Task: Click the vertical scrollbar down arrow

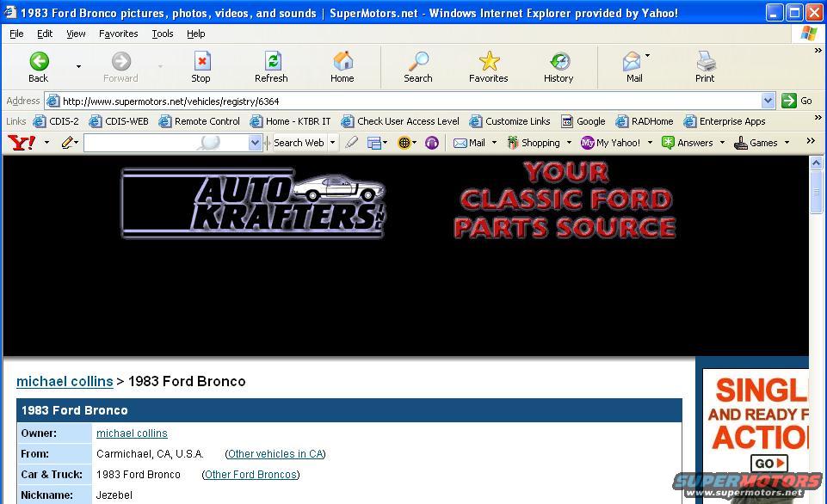Action: point(817,496)
